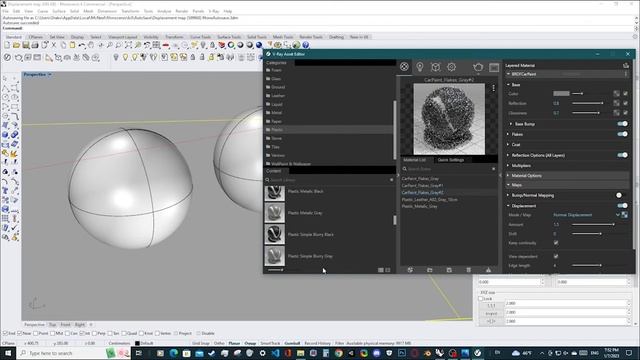The height and width of the screenshot is (360, 640).
Task: Click the purge unused assets icon
Action: coord(488,270)
